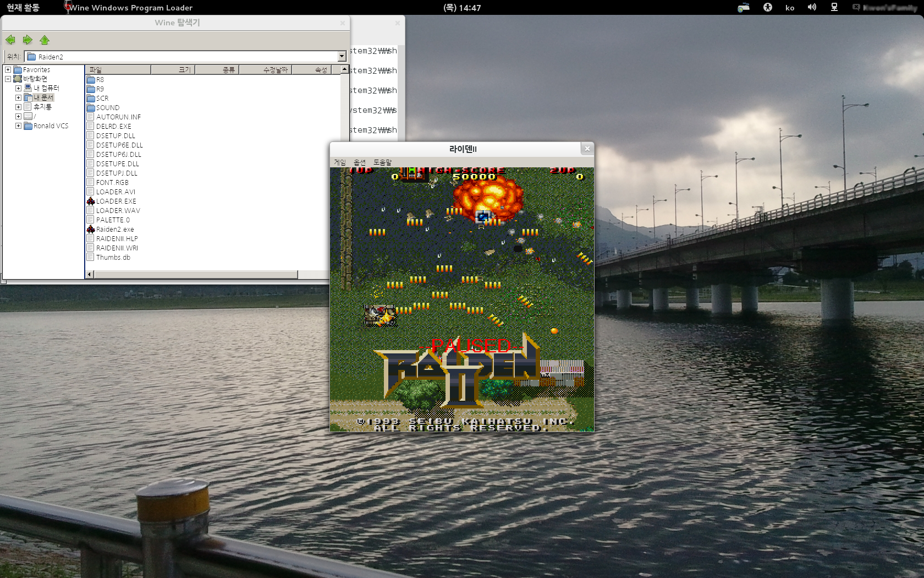Select DSETUP6J.DLL file

click(x=114, y=154)
